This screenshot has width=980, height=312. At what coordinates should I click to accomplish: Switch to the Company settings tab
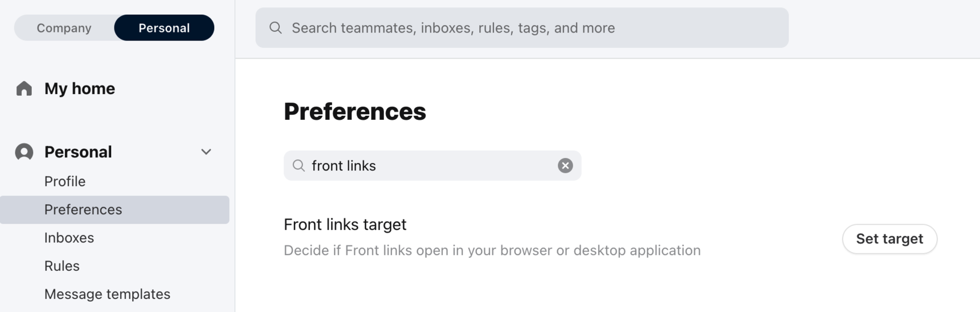(x=64, y=28)
